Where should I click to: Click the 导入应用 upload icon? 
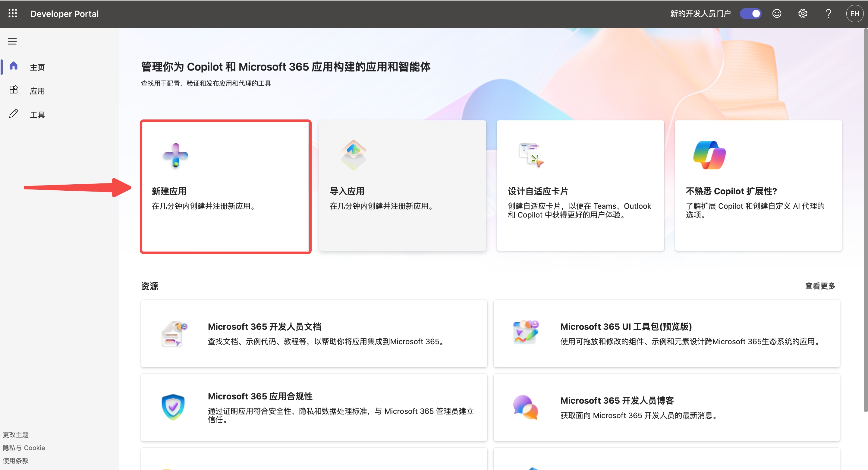tap(354, 155)
